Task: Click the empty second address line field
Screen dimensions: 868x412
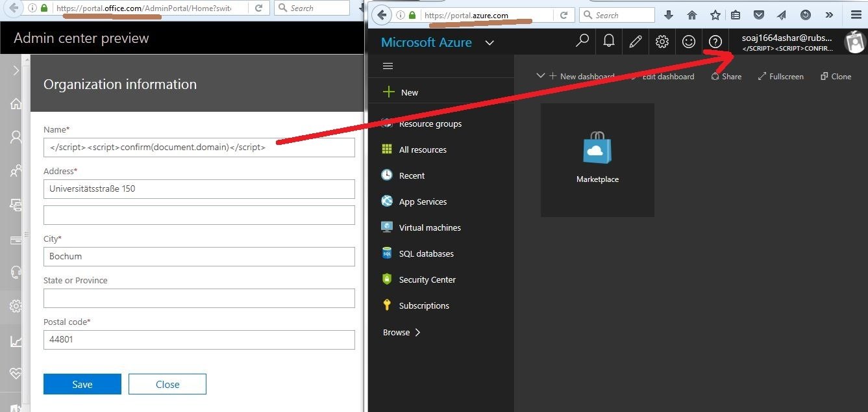Action: coord(199,215)
